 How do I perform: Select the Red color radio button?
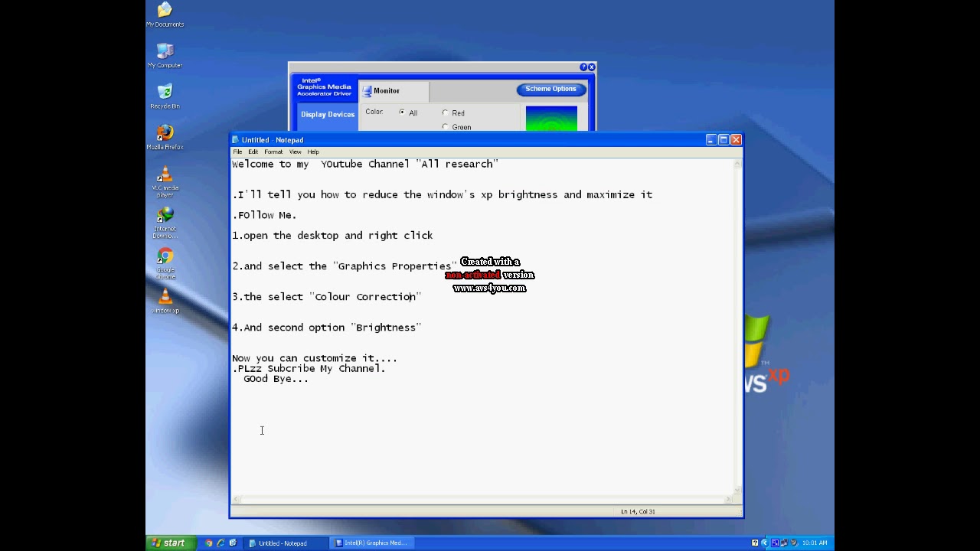pyautogui.click(x=446, y=112)
